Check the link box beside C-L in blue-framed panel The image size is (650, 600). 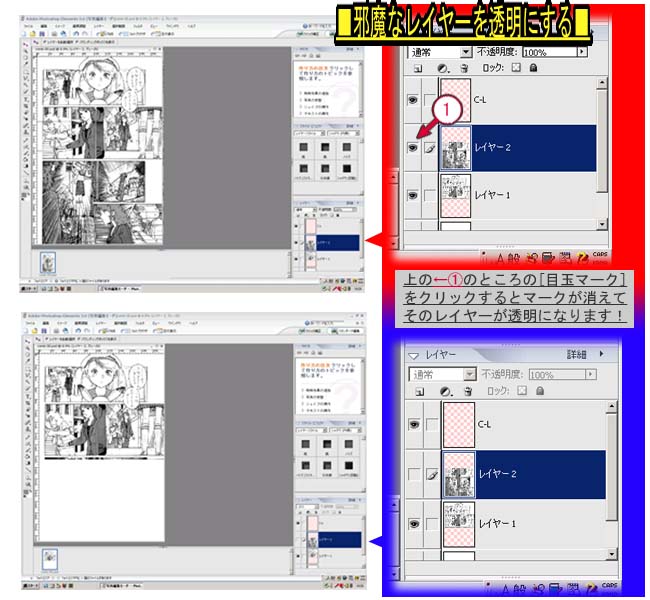(432, 425)
